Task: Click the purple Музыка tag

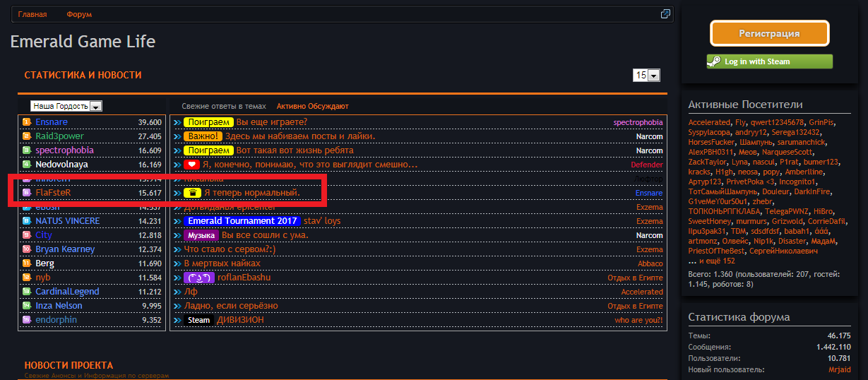Action: (201, 235)
